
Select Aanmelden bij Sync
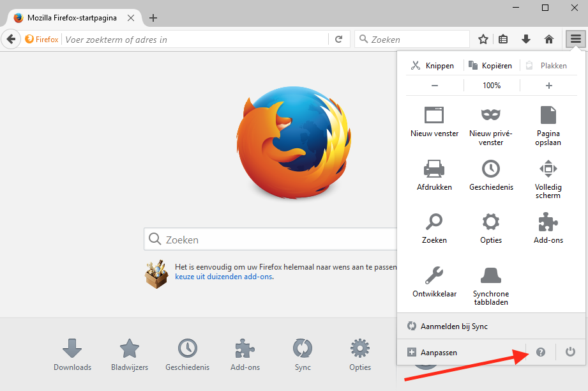454,326
